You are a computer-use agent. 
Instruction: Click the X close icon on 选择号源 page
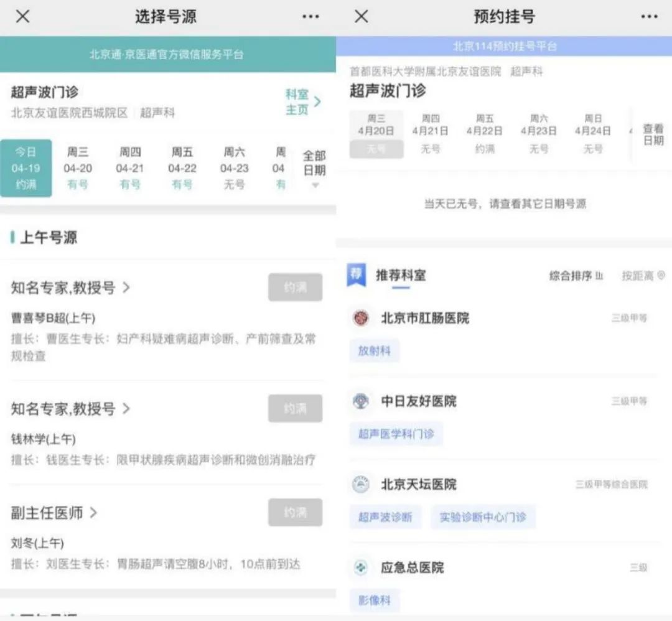coord(22,16)
